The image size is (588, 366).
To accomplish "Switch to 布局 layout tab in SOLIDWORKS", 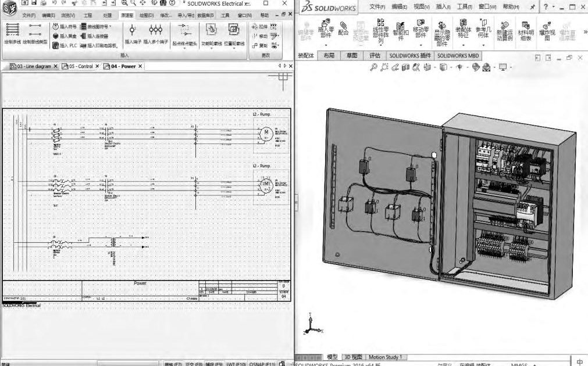I will pos(329,55).
